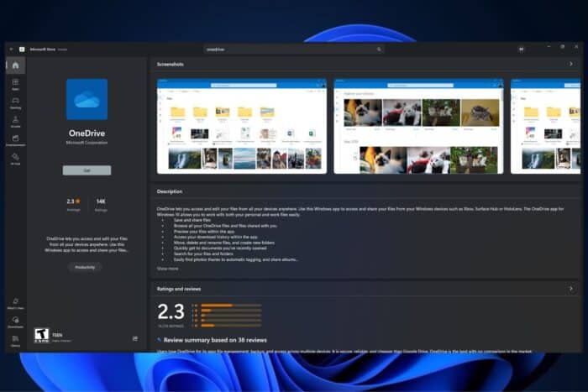Click the 14K ratings count
This screenshot has width=588, height=392.
click(x=101, y=201)
